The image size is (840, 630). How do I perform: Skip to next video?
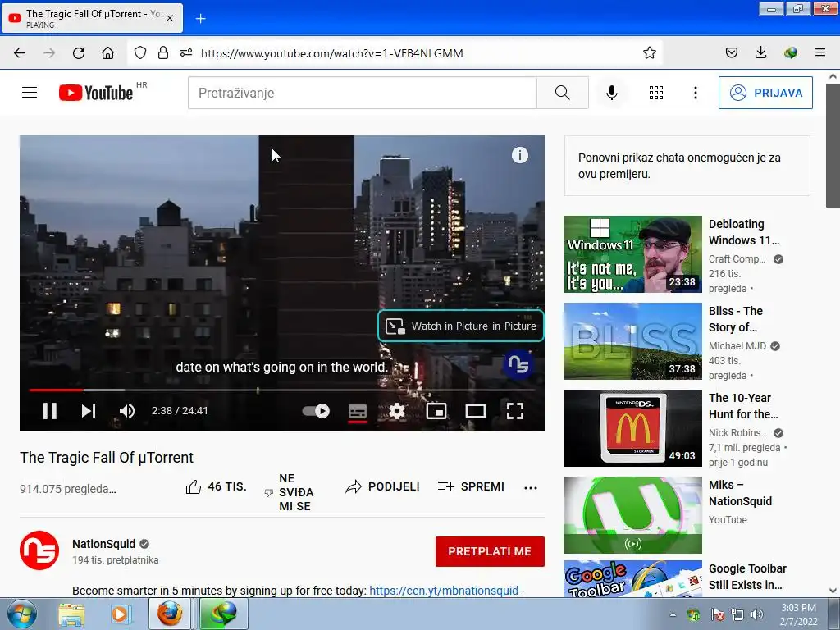[x=89, y=411]
